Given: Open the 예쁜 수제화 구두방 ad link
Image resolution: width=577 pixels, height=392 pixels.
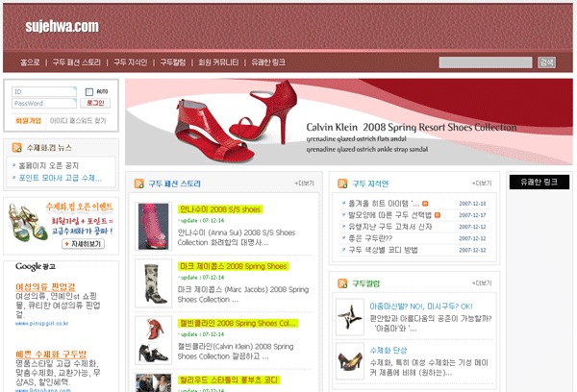Looking at the screenshot, I should (x=51, y=355).
